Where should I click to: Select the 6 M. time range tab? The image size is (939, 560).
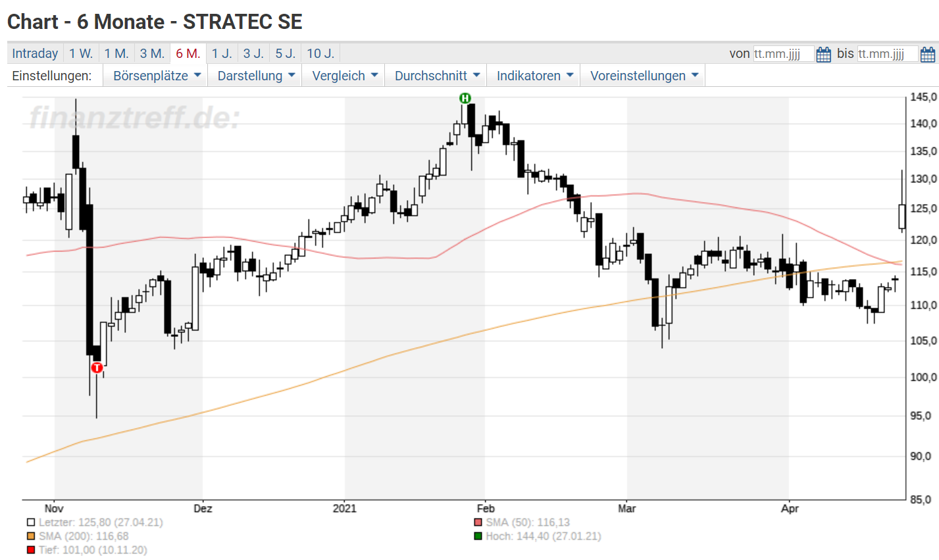tap(188, 53)
